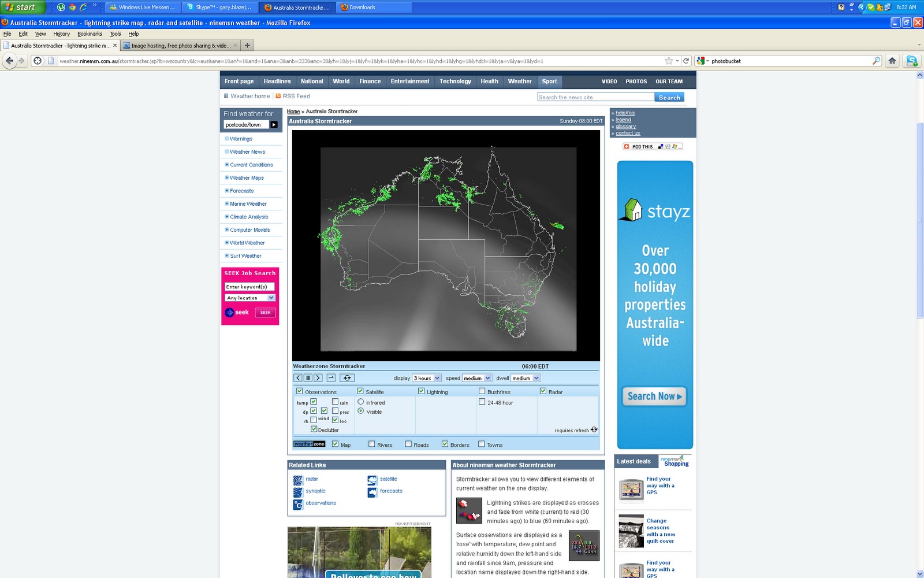Screen dimensions: 924x578
Task: Select the Infrared radio button
Action: pos(360,402)
